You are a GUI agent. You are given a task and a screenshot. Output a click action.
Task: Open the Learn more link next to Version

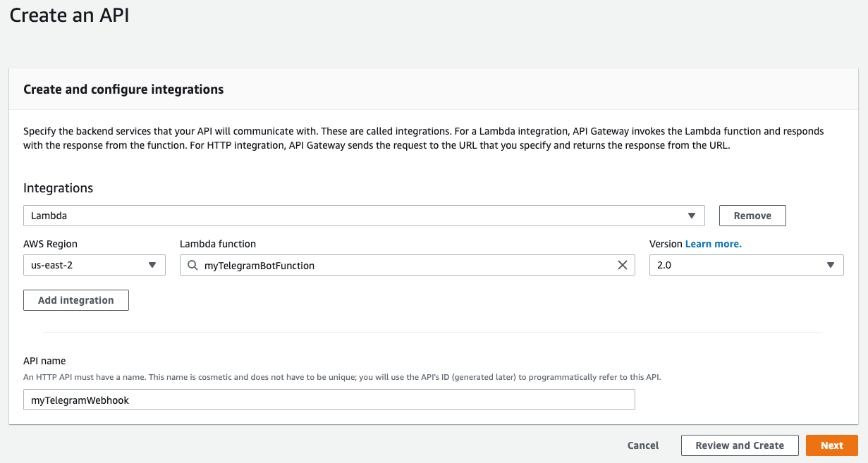pyautogui.click(x=713, y=244)
